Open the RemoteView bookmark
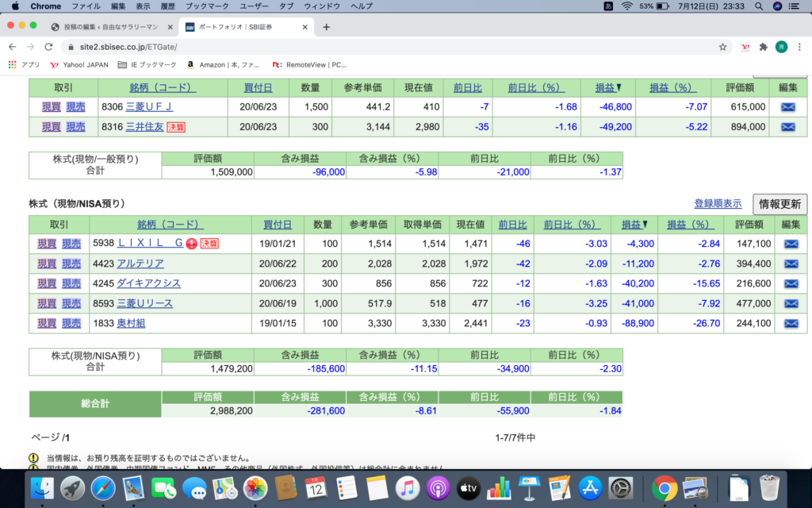 (x=309, y=65)
